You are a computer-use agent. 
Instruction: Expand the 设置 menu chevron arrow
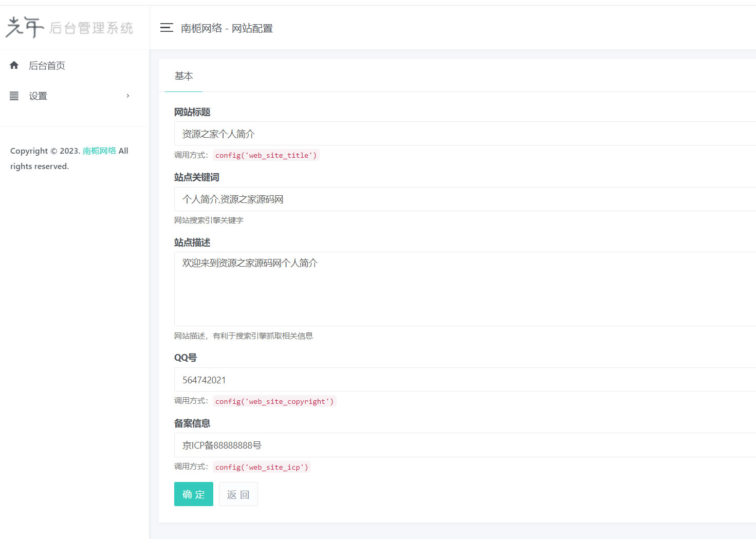click(x=127, y=96)
